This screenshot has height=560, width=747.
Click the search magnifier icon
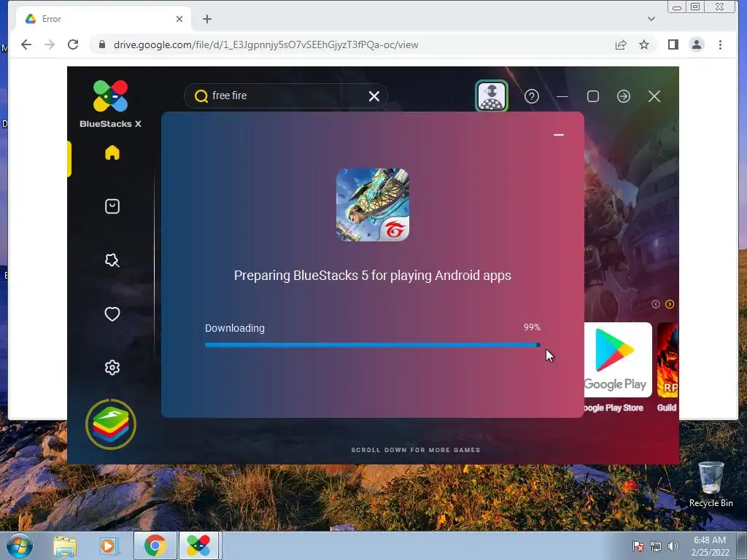tap(201, 96)
